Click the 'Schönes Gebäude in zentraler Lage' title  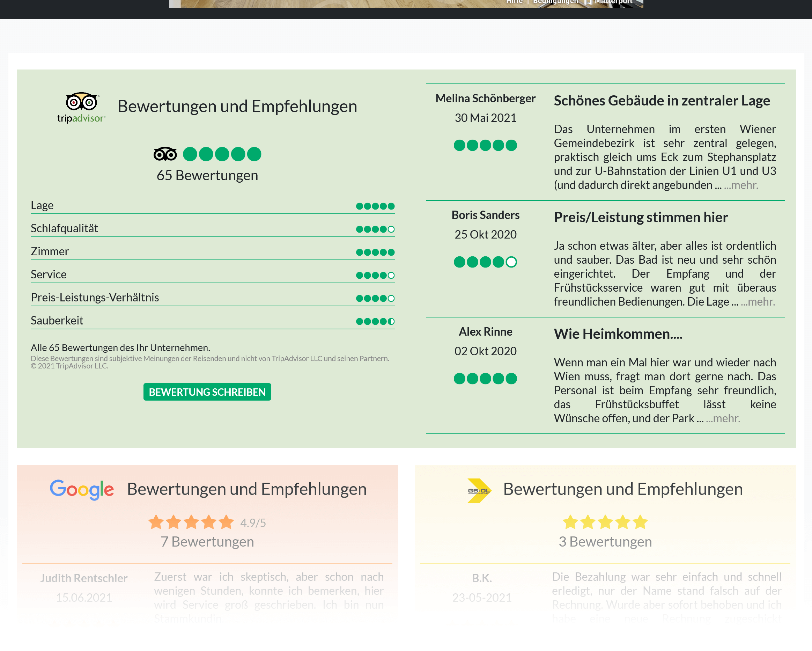pyautogui.click(x=662, y=101)
